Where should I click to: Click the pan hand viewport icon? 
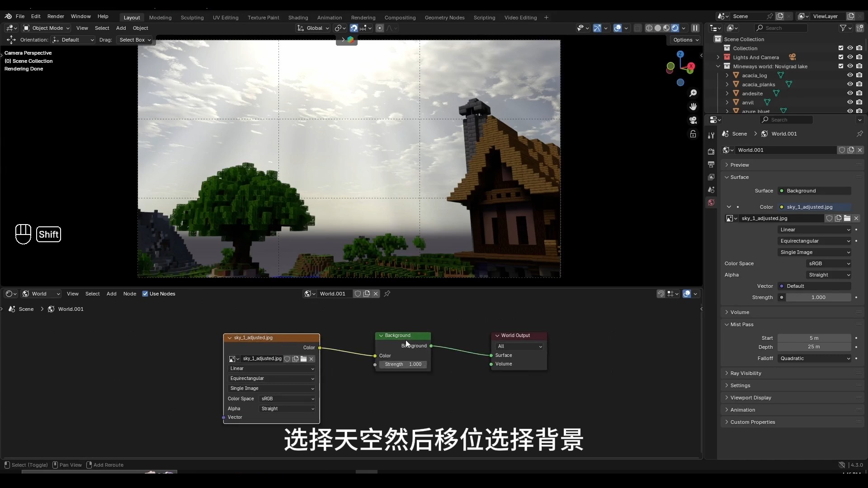tap(693, 107)
